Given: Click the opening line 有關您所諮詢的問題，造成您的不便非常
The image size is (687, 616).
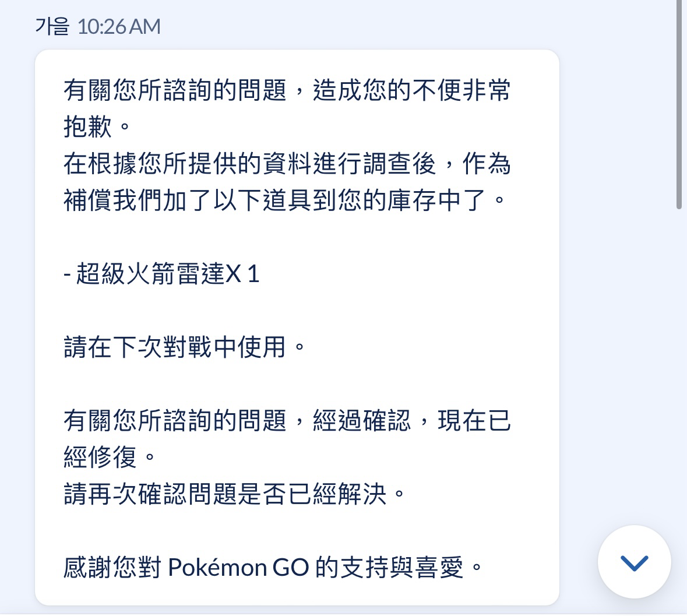Looking at the screenshot, I should (x=287, y=90).
